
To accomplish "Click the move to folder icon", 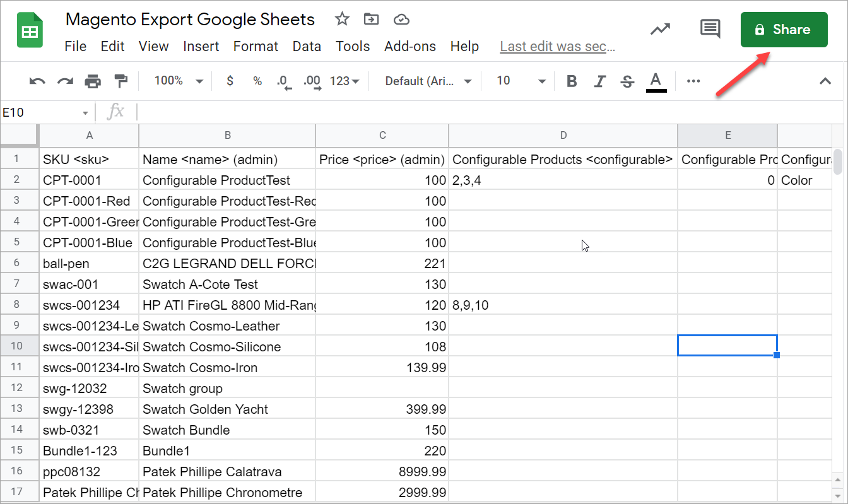I will click(x=372, y=19).
